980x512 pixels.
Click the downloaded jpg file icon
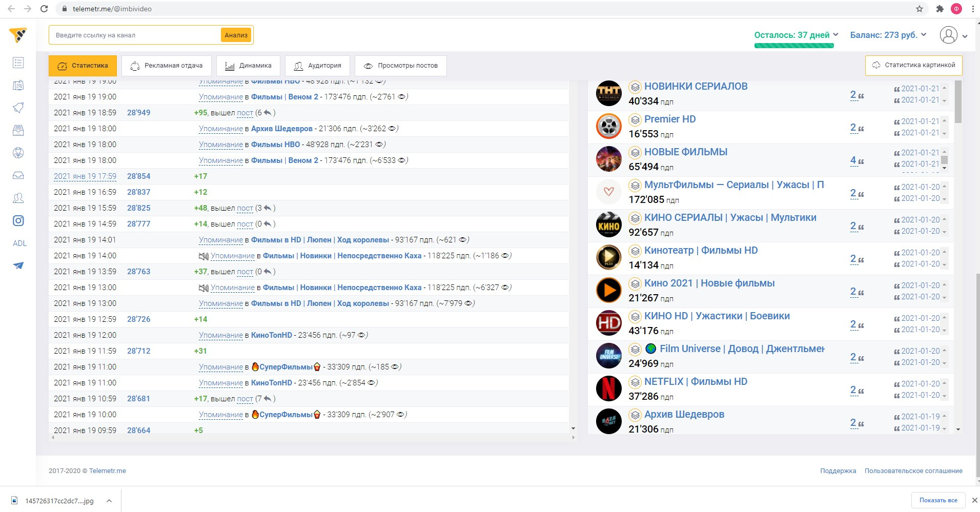15,501
